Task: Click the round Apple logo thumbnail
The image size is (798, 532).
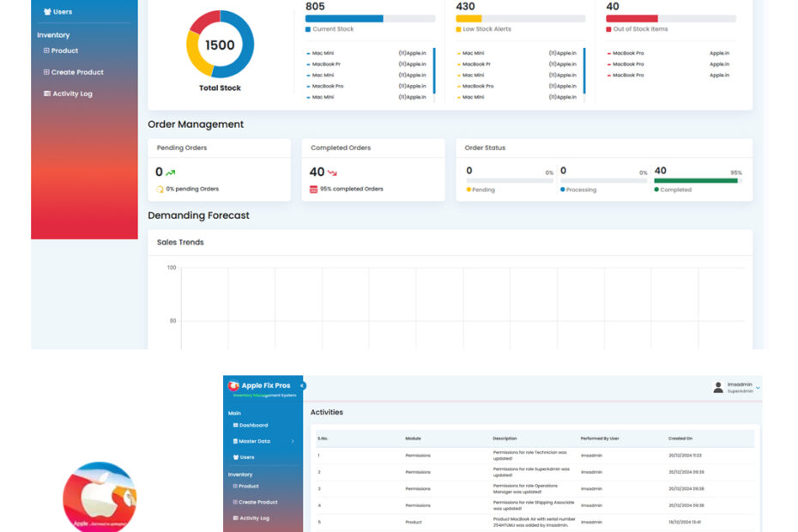Action: (100, 497)
